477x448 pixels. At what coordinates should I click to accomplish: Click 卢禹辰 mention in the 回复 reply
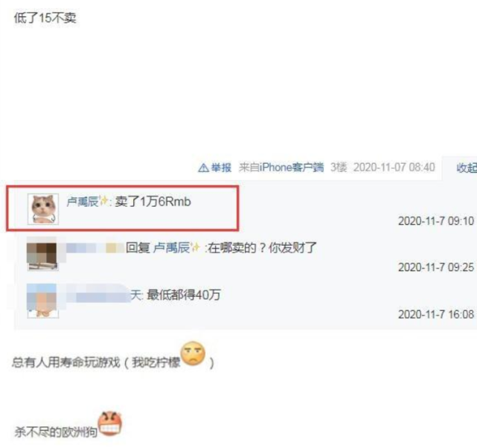(x=171, y=248)
